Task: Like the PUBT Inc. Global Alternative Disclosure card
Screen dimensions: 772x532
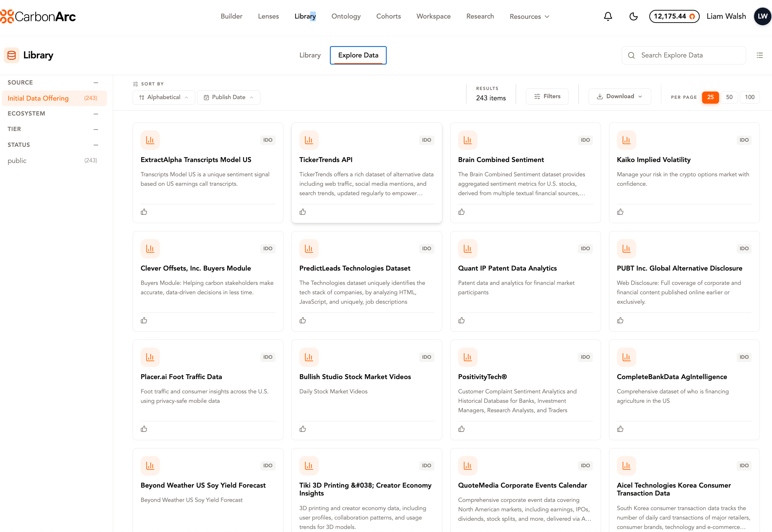Action: tap(620, 320)
